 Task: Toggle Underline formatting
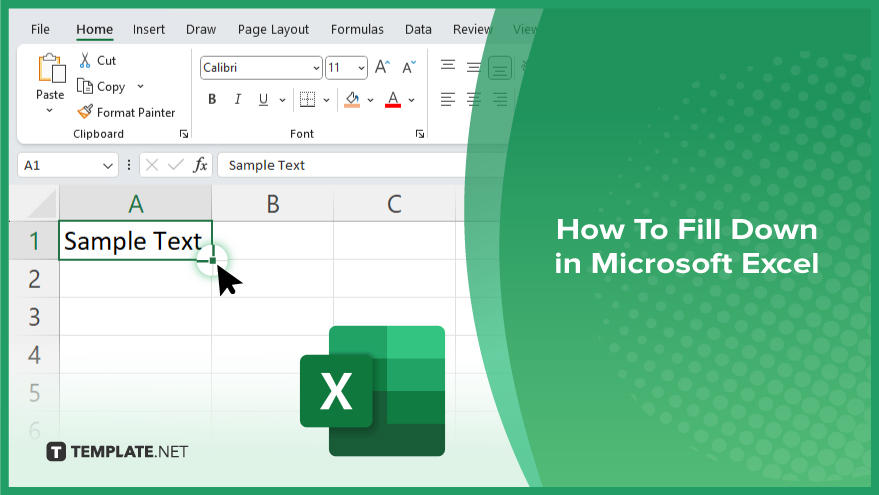pos(263,99)
